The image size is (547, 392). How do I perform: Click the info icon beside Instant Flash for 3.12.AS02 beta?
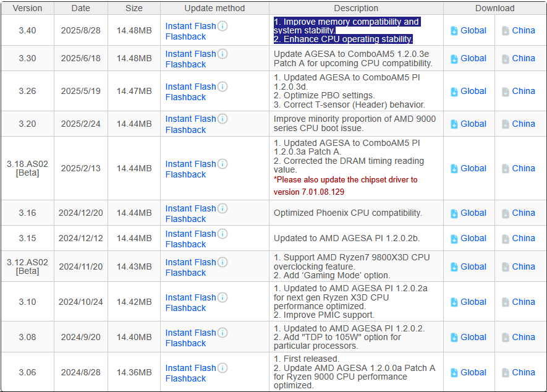click(x=223, y=262)
